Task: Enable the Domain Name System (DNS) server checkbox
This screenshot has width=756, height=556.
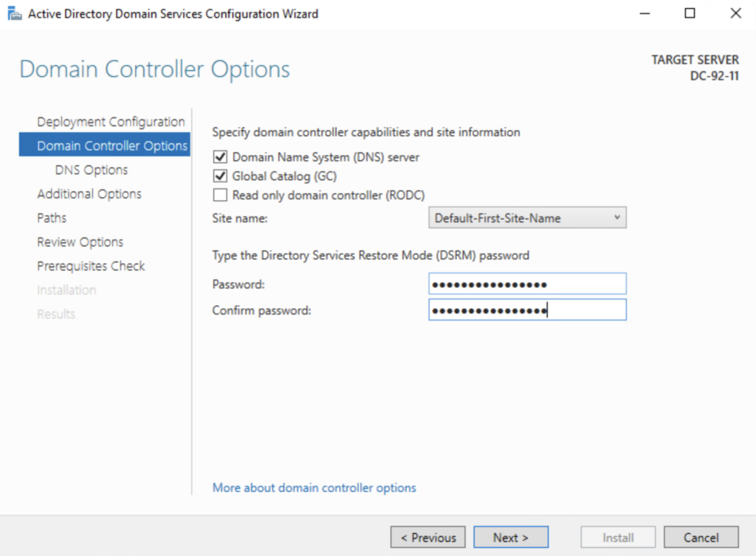Action: [x=219, y=157]
